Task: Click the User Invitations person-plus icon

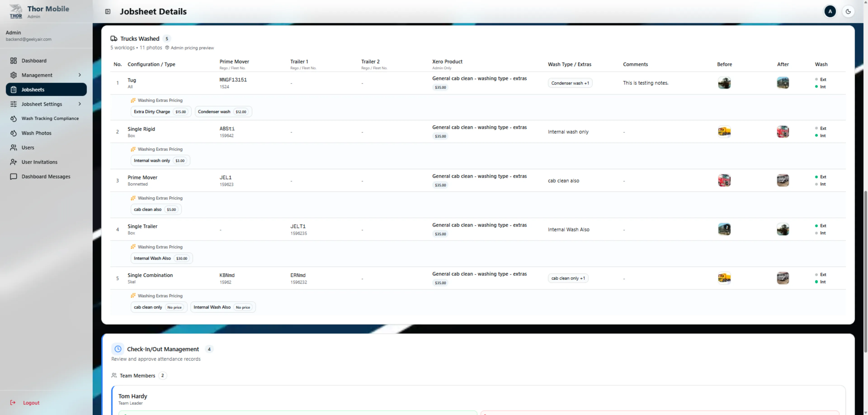Action: (x=14, y=162)
